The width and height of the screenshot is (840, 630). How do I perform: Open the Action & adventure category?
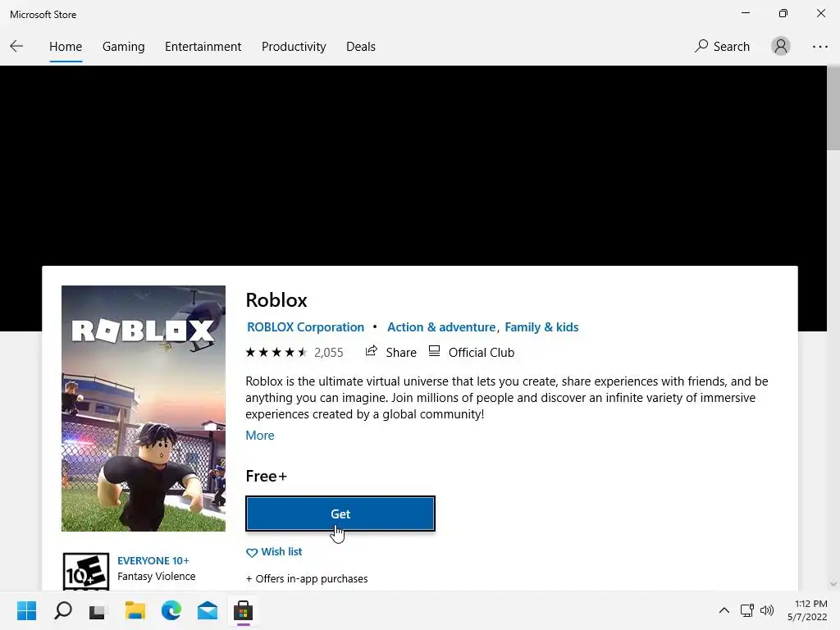point(441,326)
